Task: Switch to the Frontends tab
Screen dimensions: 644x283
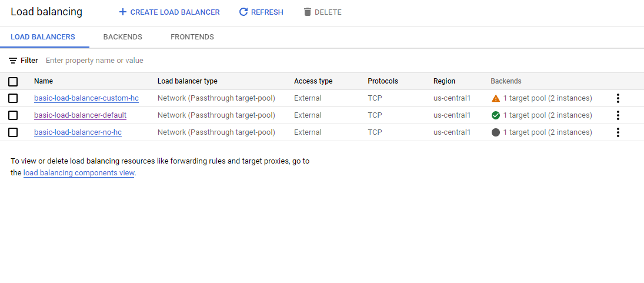Action: point(192,37)
